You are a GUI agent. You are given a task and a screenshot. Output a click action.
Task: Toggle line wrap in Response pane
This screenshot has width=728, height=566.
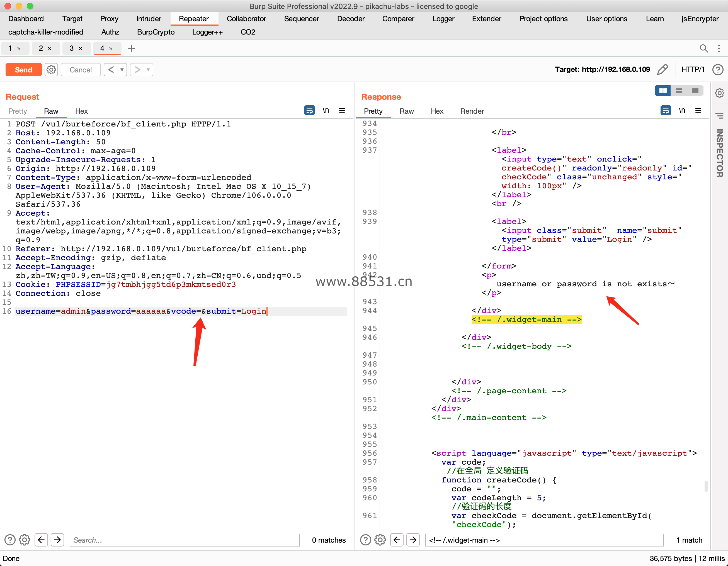tap(665, 110)
